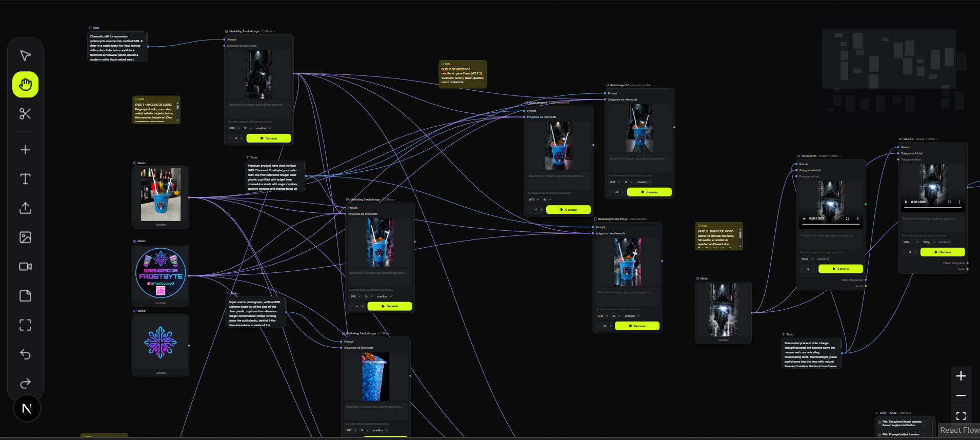Seek the Wan 3.0 video progress bar
Viewport: 980px width, 440px height.
click(933, 207)
